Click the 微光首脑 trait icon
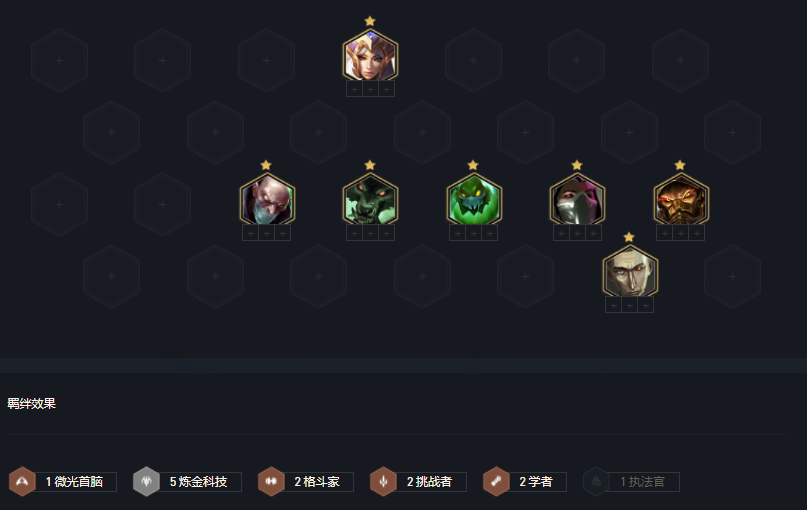 pyautogui.click(x=22, y=482)
